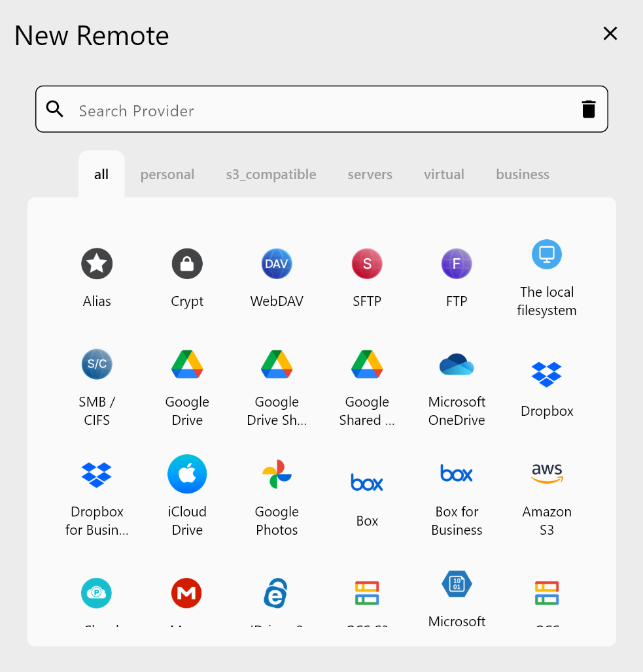Select the Alias remote type

[x=97, y=275]
